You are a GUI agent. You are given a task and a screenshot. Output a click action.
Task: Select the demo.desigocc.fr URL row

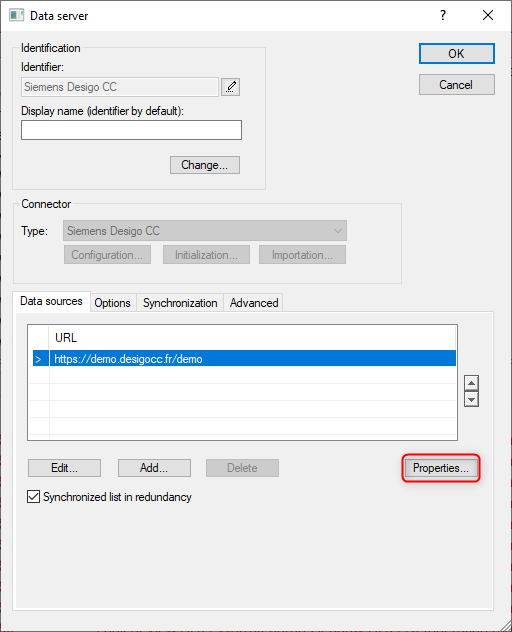pyautogui.click(x=253, y=359)
